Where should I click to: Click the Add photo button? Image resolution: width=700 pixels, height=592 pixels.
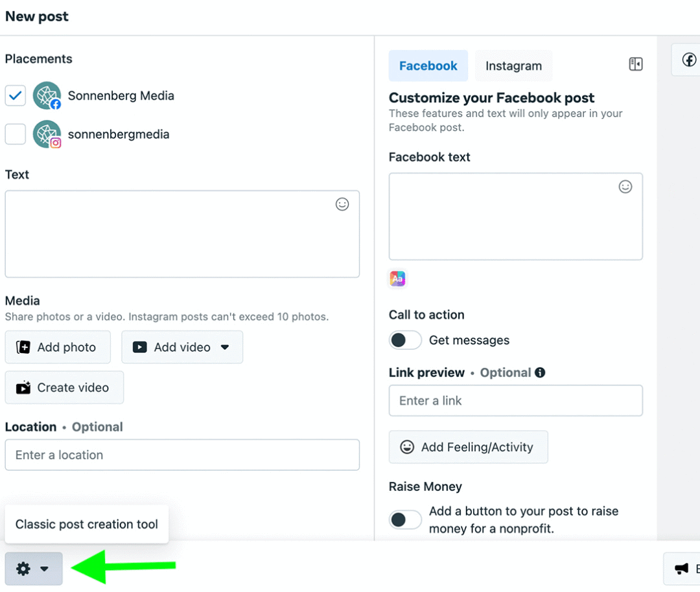pos(58,347)
